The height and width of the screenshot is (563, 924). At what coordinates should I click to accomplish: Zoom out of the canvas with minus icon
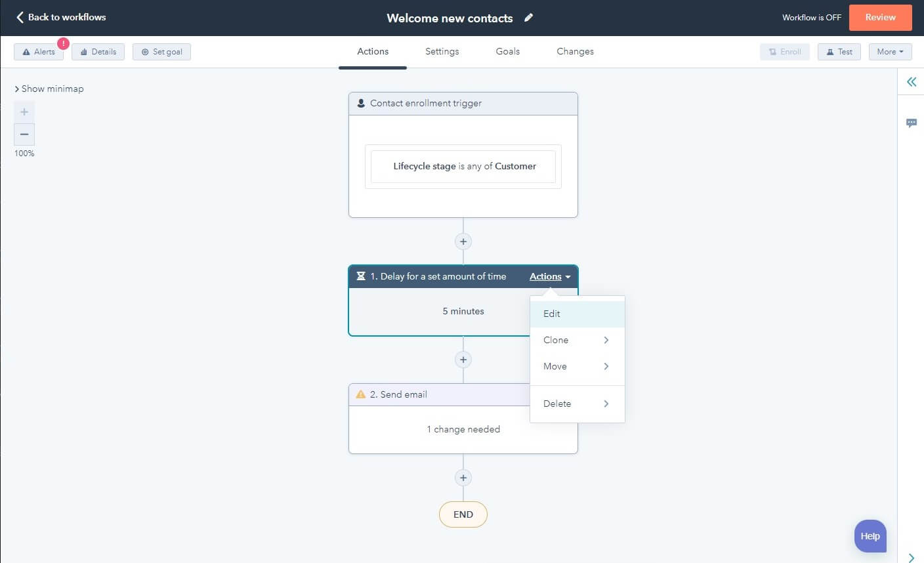coord(24,134)
